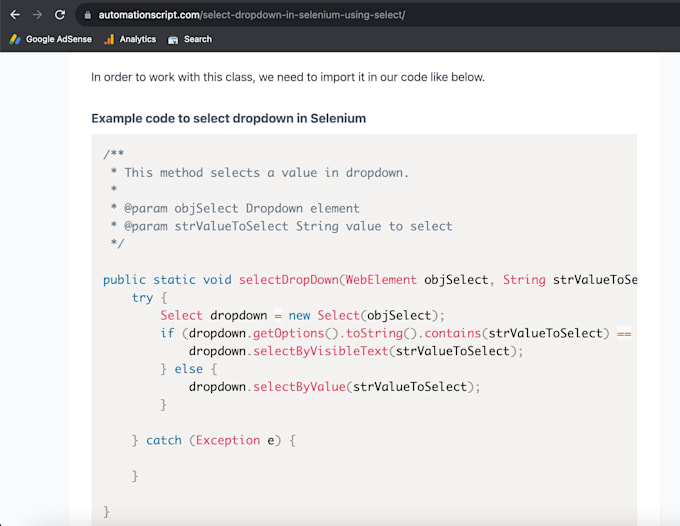680x526 pixels.
Task: Click the padlock site security icon
Action: pos(88,15)
